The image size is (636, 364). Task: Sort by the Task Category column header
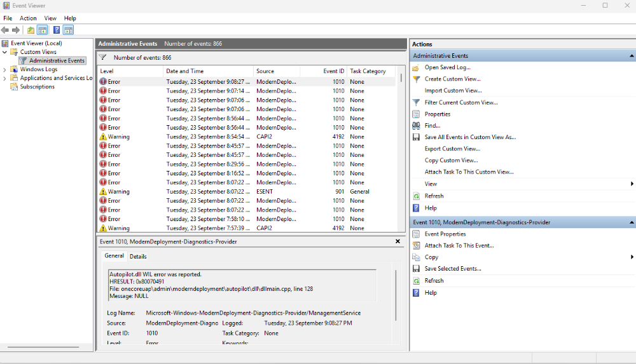pyautogui.click(x=371, y=71)
